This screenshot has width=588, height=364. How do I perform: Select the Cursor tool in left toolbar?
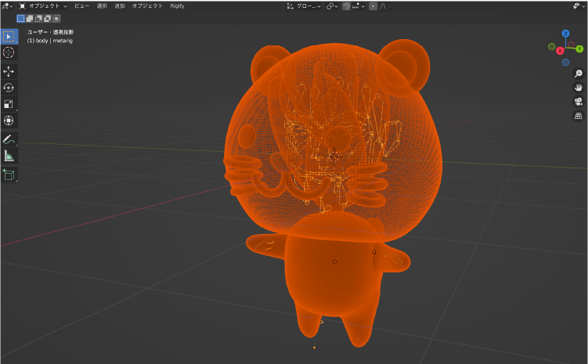coord(9,52)
